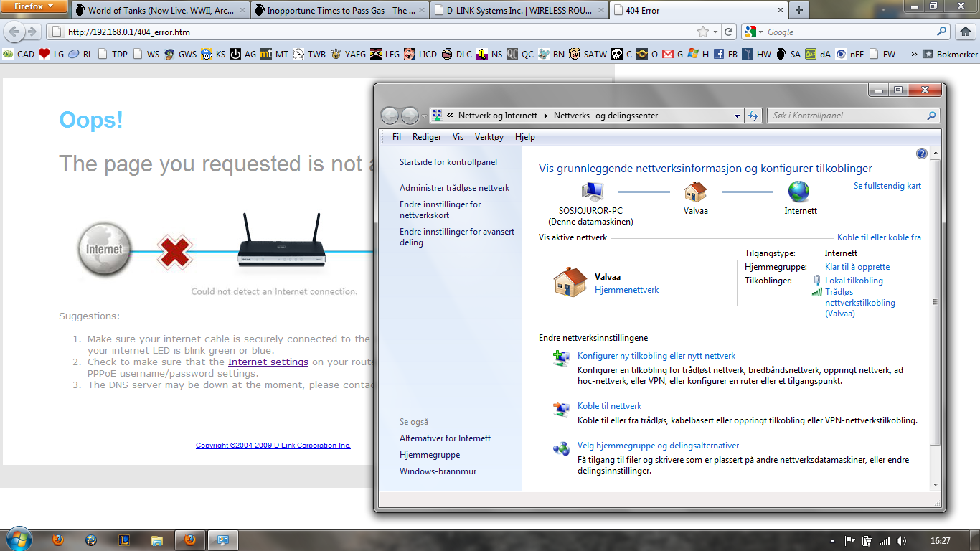Image resolution: width=980 pixels, height=551 pixels.
Task: Click the Internett globe icon in network map
Action: coord(798,192)
